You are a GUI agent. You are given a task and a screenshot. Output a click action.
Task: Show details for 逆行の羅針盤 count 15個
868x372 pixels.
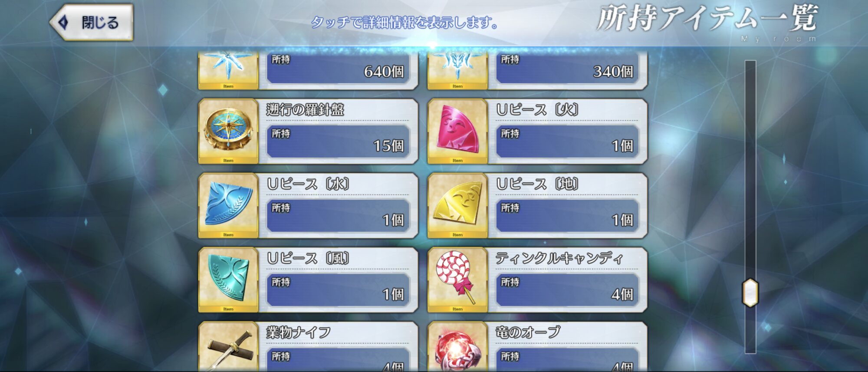(x=338, y=142)
